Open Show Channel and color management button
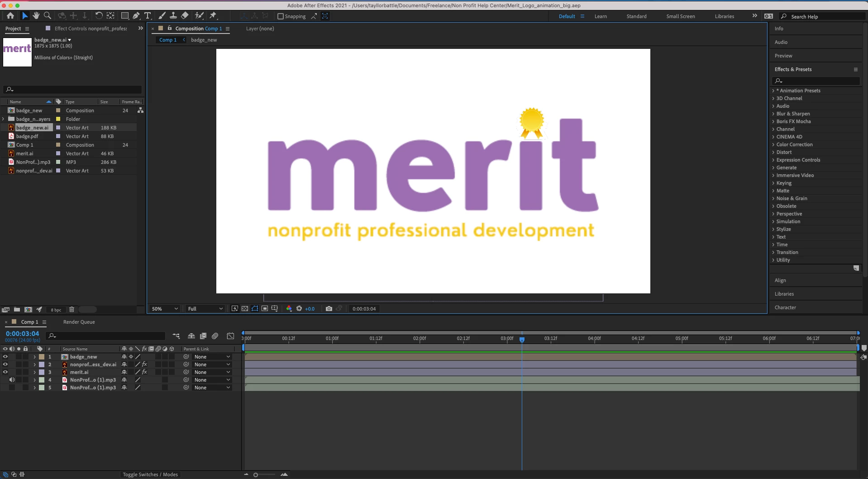 coord(289,309)
